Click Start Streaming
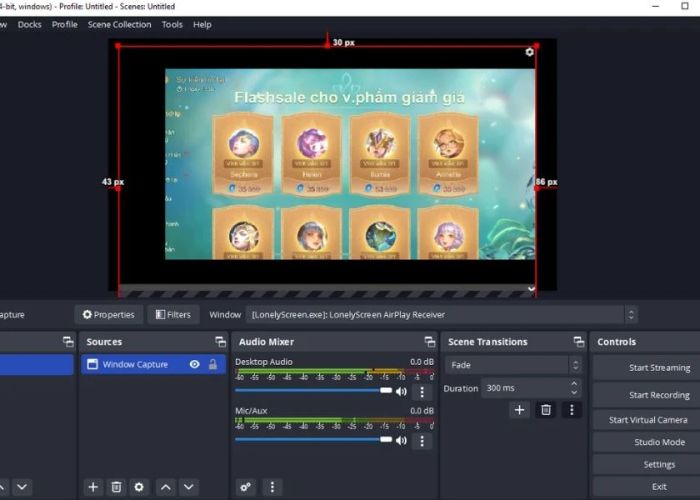Screen dimensions: 700x500 (x=646, y=368)
